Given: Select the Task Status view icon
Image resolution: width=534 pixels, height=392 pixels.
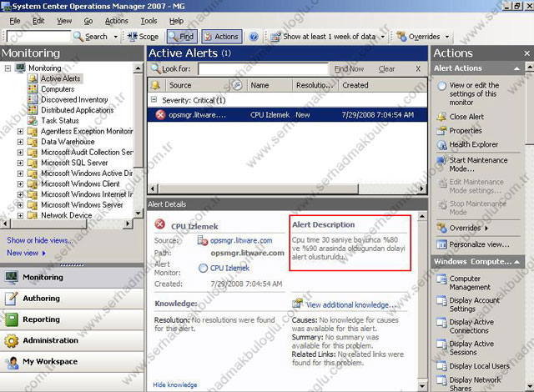Looking at the screenshot, I should click(x=33, y=120).
